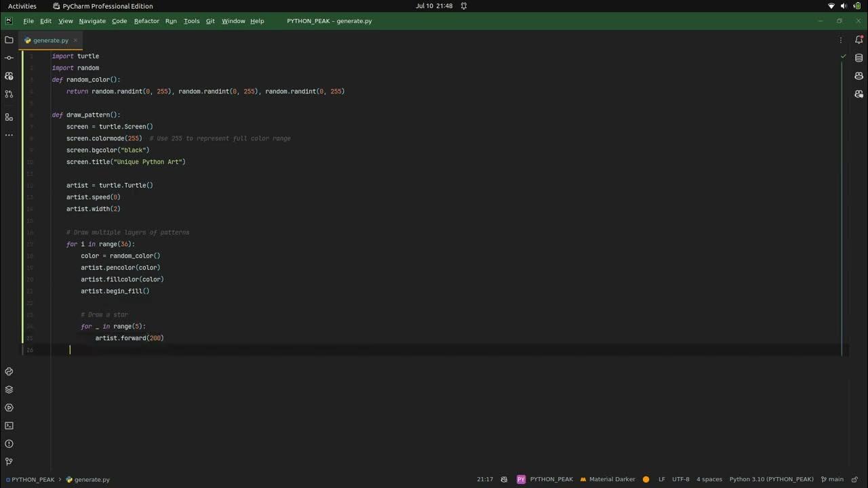Click the def draw_pattern(): line
868x488 pixels.
point(86,115)
